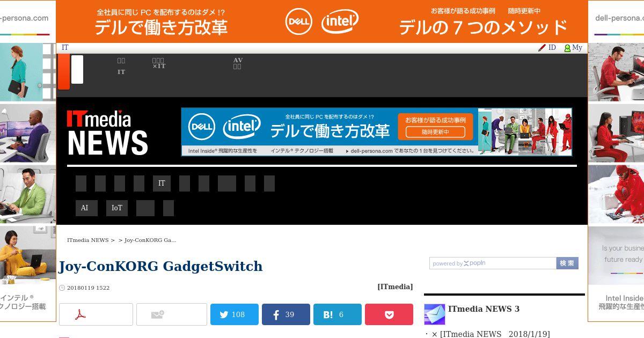Share on Facebook button showing 39

click(x=286, y=314)
